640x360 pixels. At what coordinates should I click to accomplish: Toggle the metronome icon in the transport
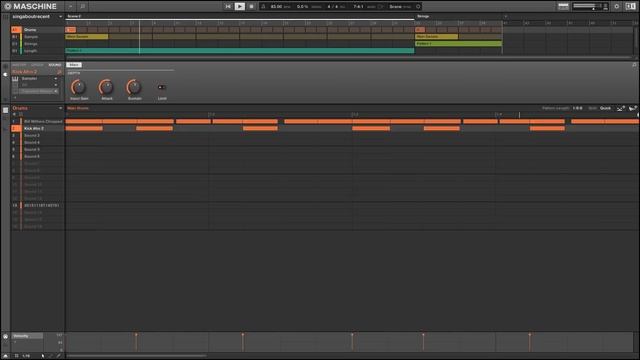click(263, 7)
